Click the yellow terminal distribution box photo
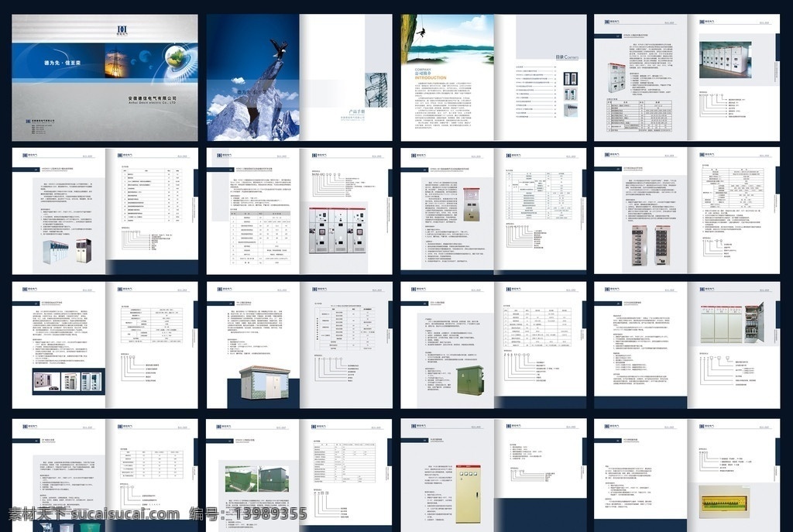This screenshot has height=532, width=793. 725,501
